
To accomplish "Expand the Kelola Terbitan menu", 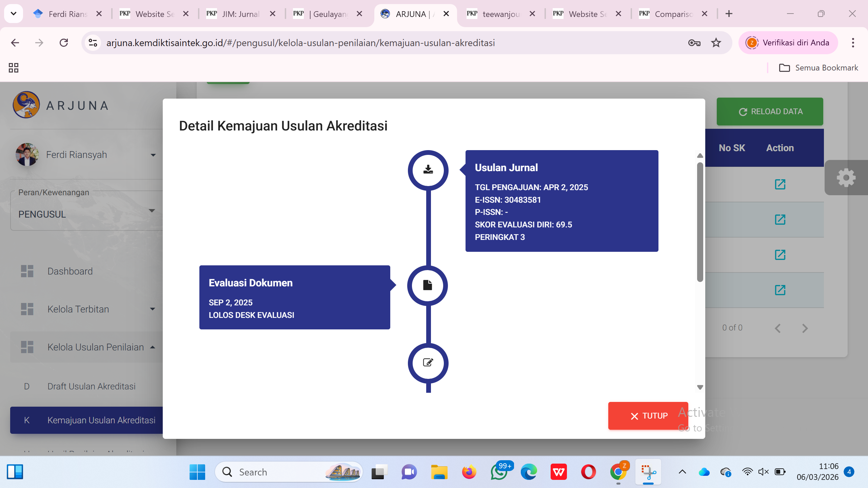I will click(x=152, y=309).
